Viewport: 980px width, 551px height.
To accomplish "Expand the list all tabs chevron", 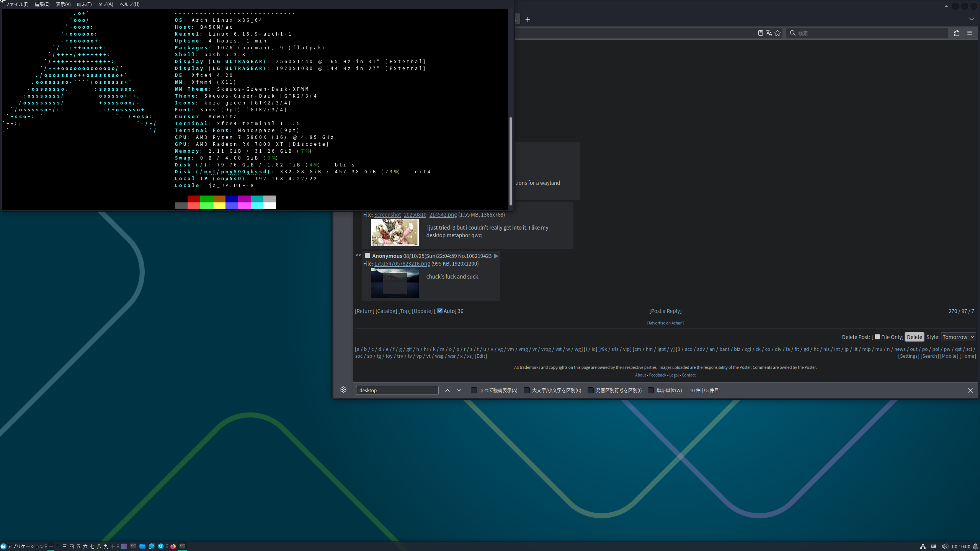I will pyautogui.click(x=972, y=19).
